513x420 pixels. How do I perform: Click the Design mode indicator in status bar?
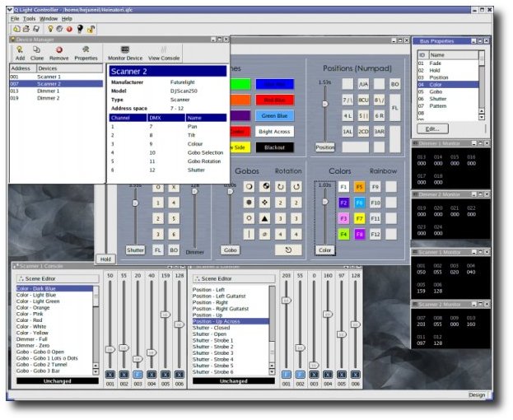477,394
